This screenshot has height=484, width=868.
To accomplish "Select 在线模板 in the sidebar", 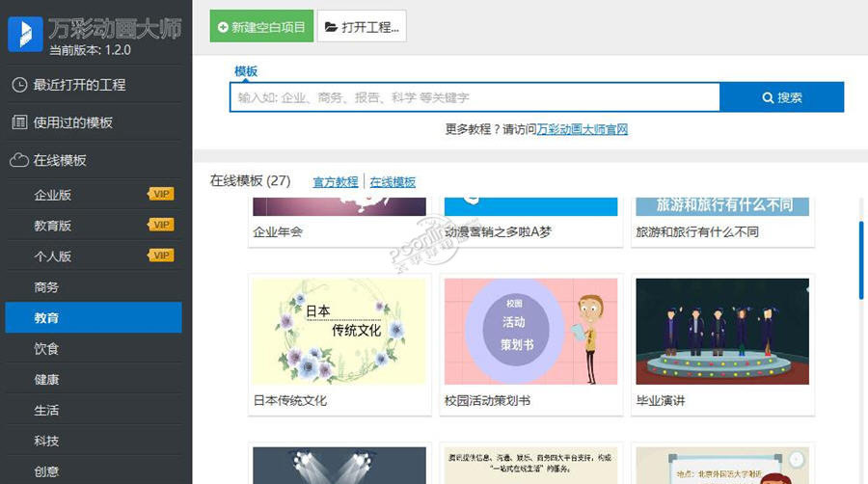I will tap(94, 160).
